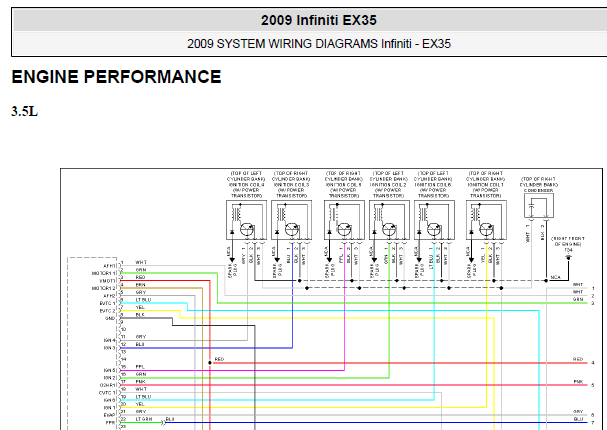
Task: Click the ignition coil 1 schematic box
Action: click(486, 220)
